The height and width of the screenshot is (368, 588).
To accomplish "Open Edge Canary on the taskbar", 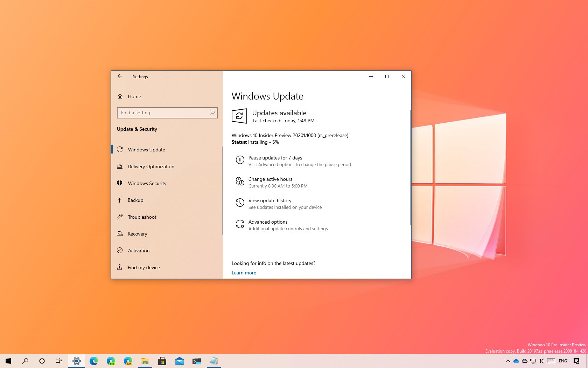I will pos(128,361).
